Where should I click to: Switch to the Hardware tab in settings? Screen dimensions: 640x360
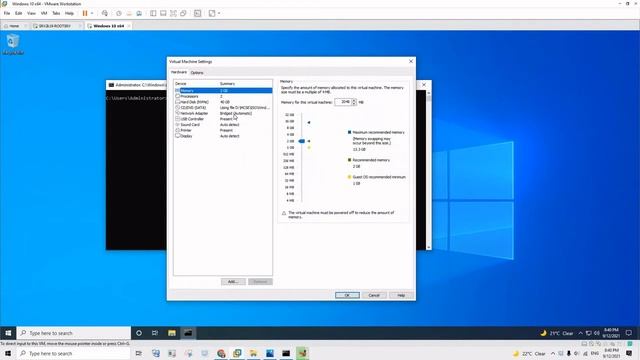[x=179, y=72]
